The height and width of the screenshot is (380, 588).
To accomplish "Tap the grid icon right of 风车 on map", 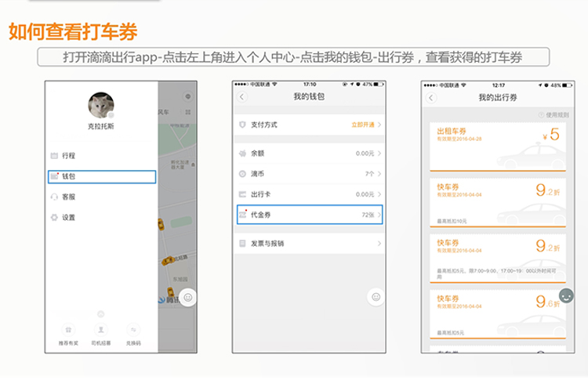I will [x=188, y=112].
